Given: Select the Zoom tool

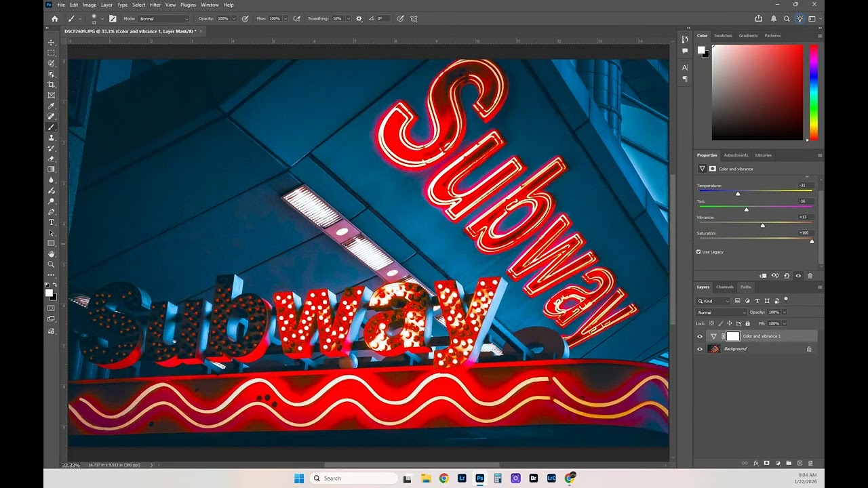Looking at the screenshot, I should click(x=51, y=264).
